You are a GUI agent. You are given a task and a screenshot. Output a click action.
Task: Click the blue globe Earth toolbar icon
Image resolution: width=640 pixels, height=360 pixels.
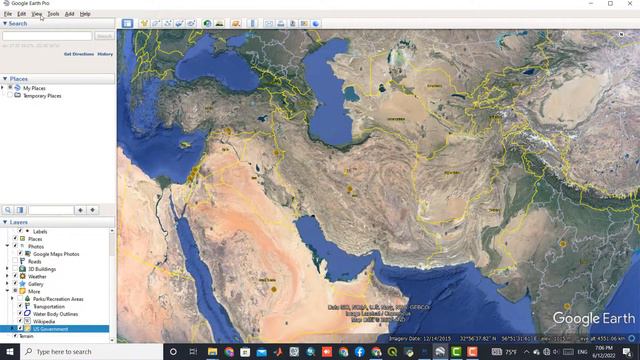click(x=316, y=23)
